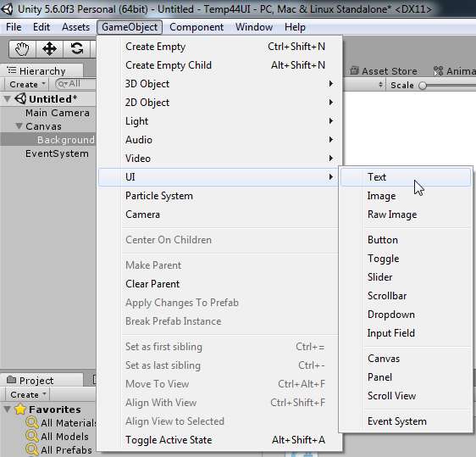Select the Rotate tool in toolbar
The height and width of the screenshot is (457, 476).
(x=77, y=49)
